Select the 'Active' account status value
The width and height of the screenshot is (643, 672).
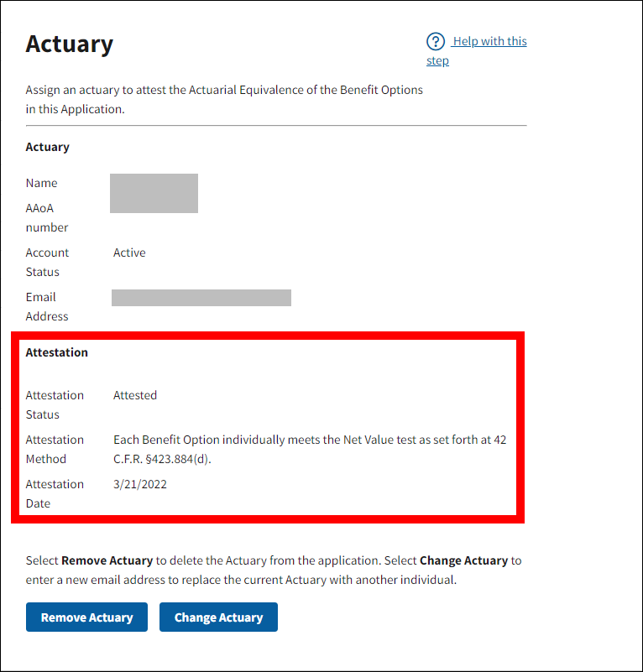(x=129, y=253)
